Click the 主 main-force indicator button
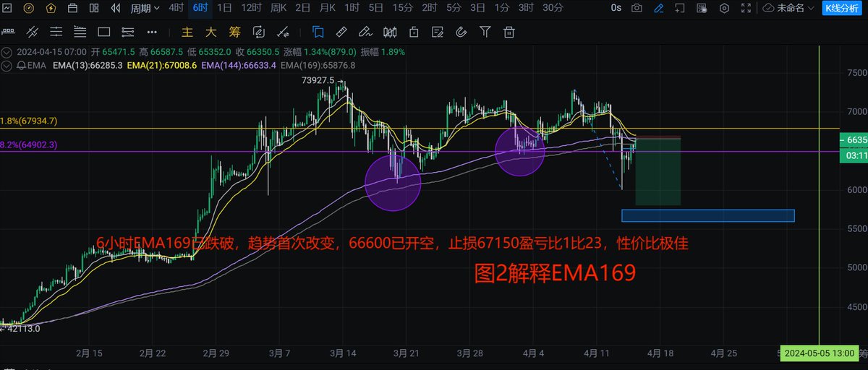 [x=188, y=33]
